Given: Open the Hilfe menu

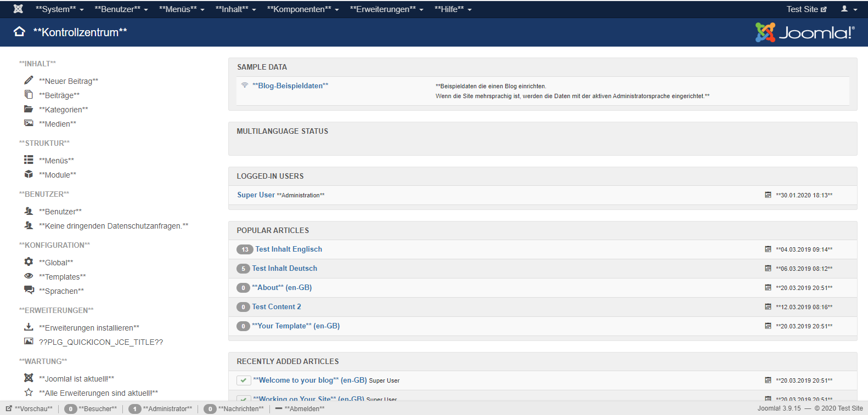Looking at the screenshot, I should click(x=453, y=9).
